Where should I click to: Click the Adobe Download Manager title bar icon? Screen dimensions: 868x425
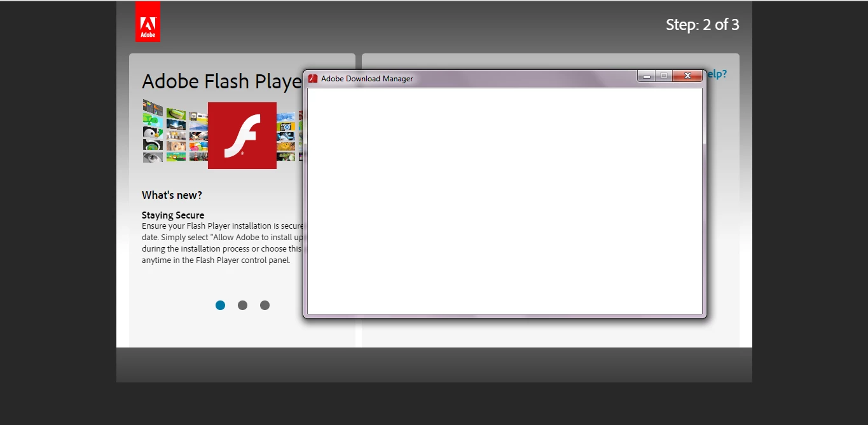[313, 79]
